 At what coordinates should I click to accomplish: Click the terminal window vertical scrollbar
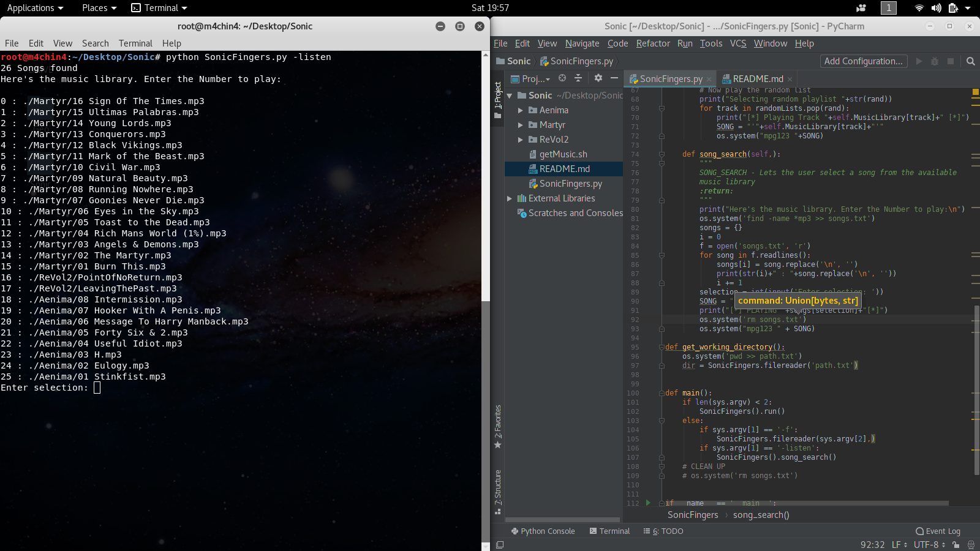(486, 178)
